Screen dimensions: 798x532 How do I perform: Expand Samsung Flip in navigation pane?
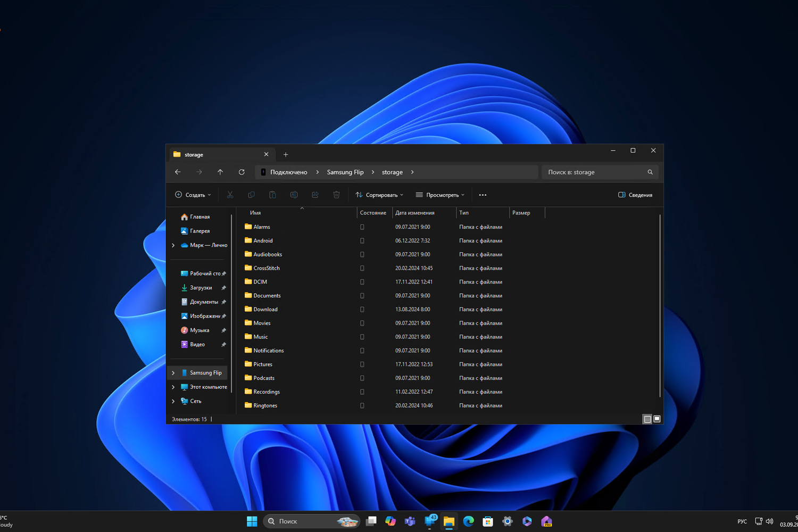coord(173,373)
